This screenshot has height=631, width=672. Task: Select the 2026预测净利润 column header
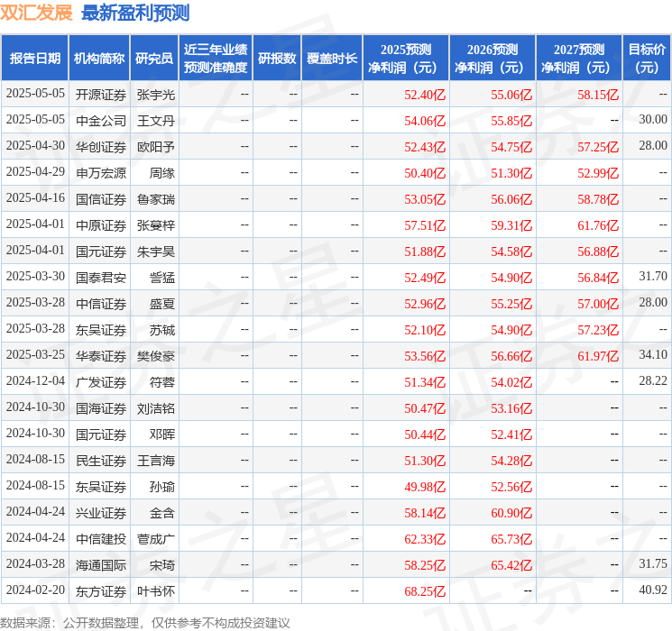pos(492,59)
